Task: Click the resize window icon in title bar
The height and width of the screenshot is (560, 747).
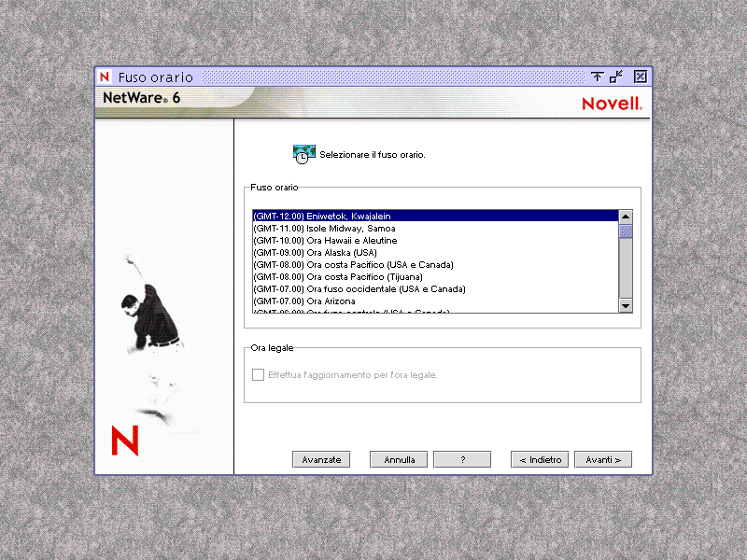Action: pyautogui.click(x=616, y=77)
